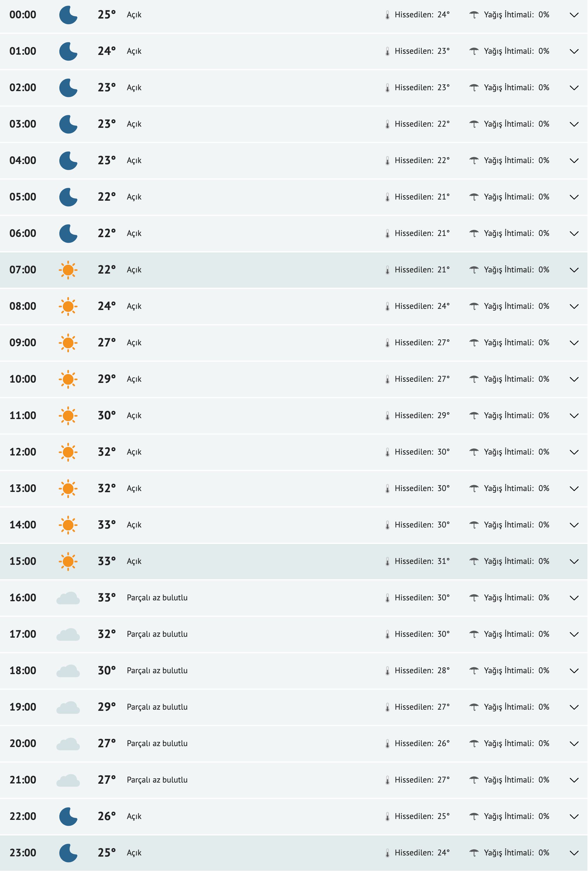Click the moon icon for 22:00
This screenshot has height=871, width=588.
pos(68,816)
